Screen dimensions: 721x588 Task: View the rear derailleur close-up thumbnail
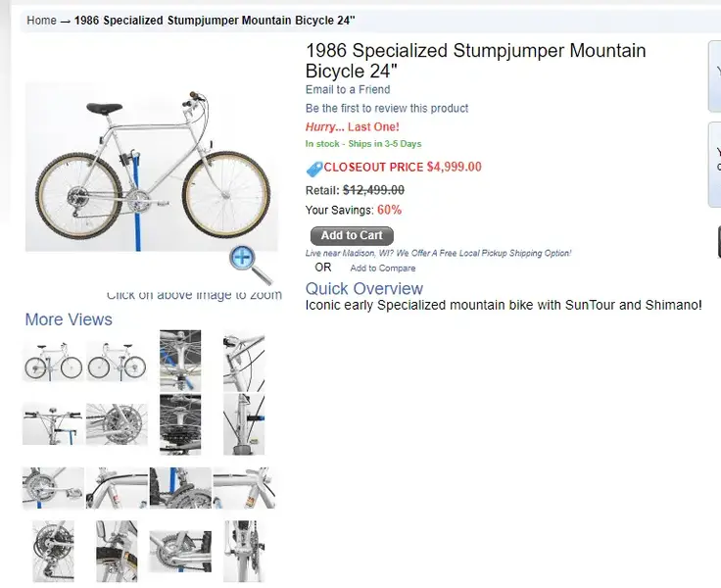53,551
